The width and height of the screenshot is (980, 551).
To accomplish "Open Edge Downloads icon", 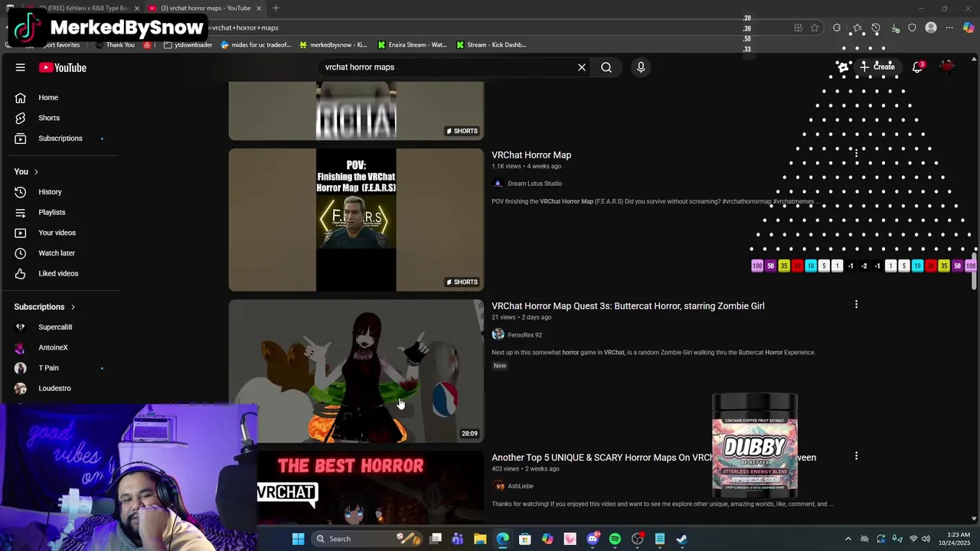I will pyautogui.click(x=895, y=28).
